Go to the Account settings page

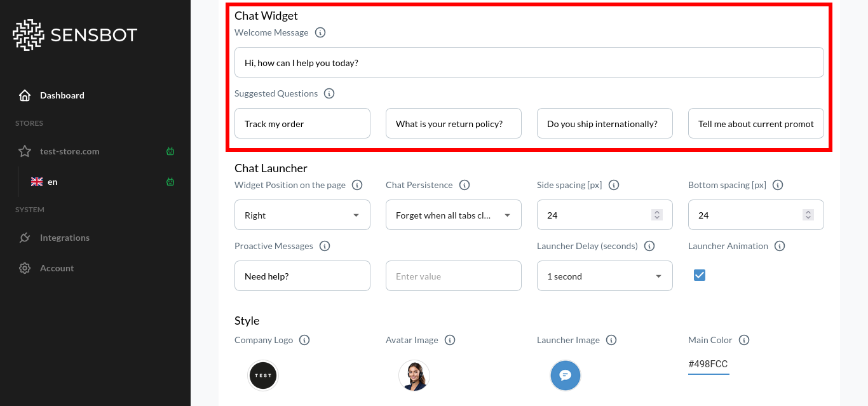[57, 268]
